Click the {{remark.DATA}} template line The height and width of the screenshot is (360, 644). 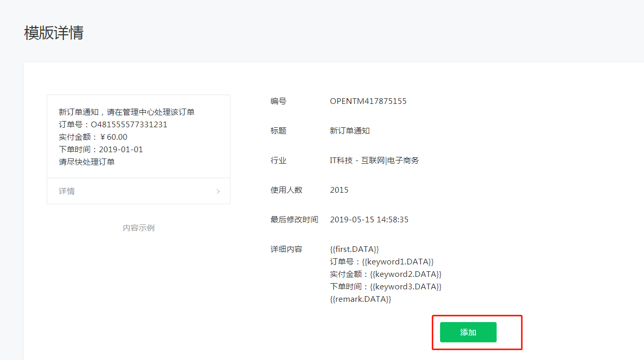point(360,299)
